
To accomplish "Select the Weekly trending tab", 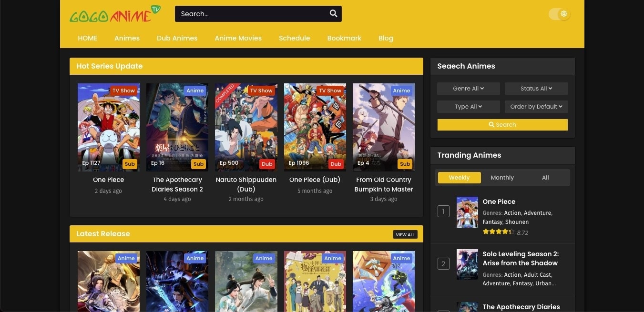I will click(459, 178).
